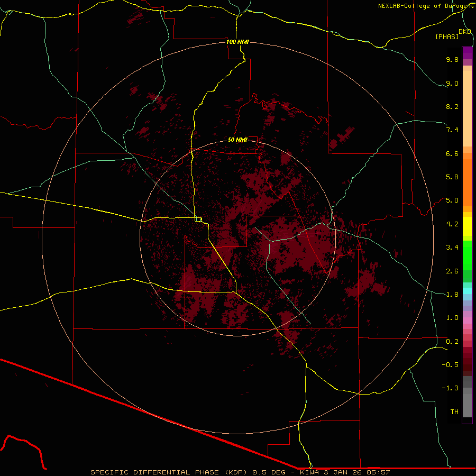Click the 5.8 scale value label
This screenshot has height=476, width=476.
[x=452, y=177]
